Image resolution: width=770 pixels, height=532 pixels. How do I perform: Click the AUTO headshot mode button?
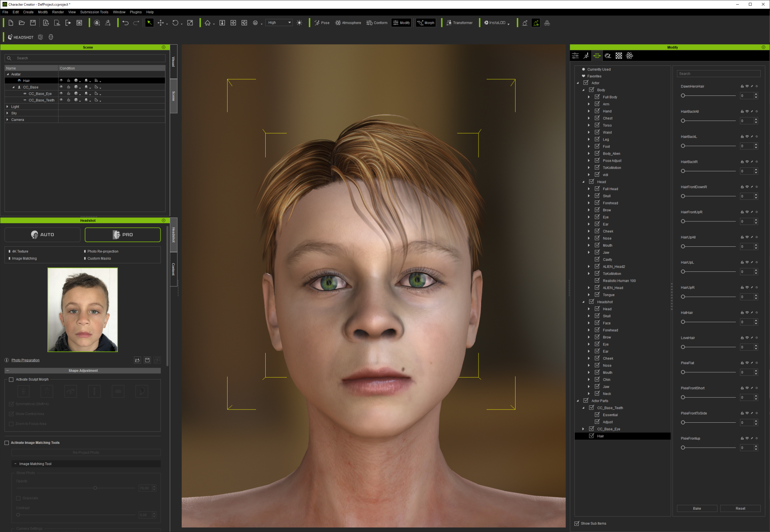pyautogui.click(x=42, y=234)
